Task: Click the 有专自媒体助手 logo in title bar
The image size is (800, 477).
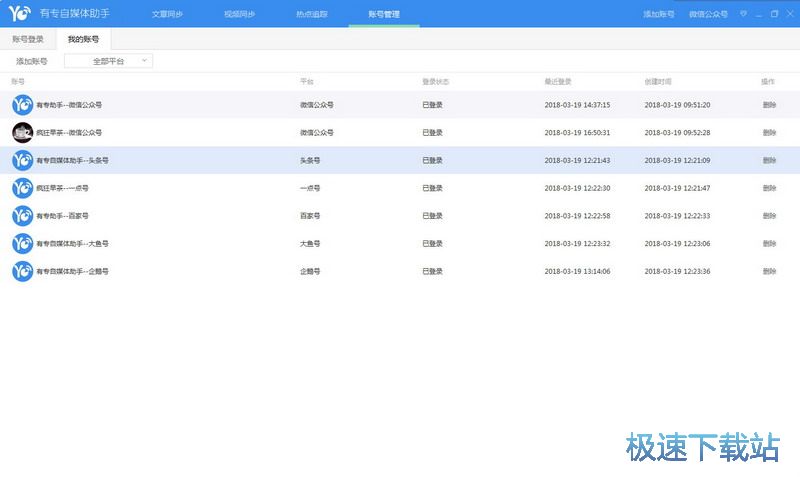Action: (x=20, y=13)
